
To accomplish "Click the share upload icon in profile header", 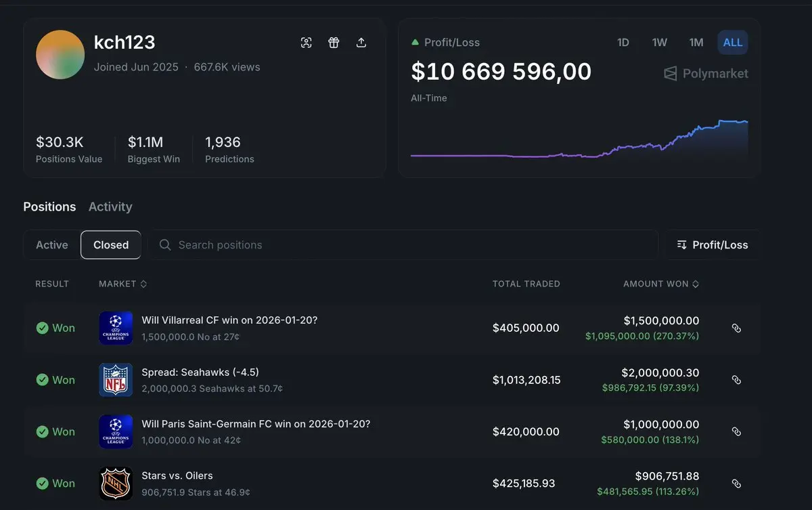I will (361, 43).
